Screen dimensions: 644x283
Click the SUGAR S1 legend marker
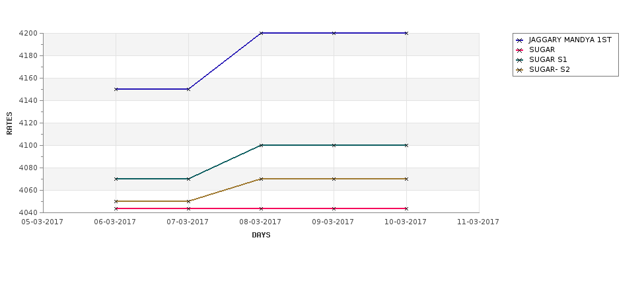click(x=520, y=60)
